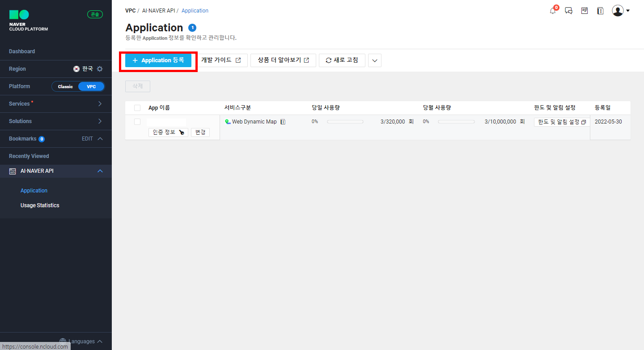Viewport: 644px width, 350px height.
Task: Check the Web Dynamic Map row checkbox
Action: (x=137, y=122)
